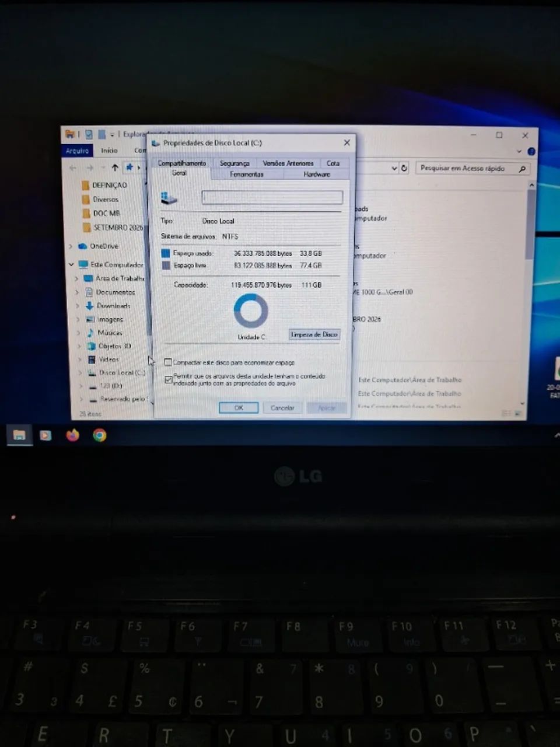Click the drive icon in Properties dialog

(169, 198)
